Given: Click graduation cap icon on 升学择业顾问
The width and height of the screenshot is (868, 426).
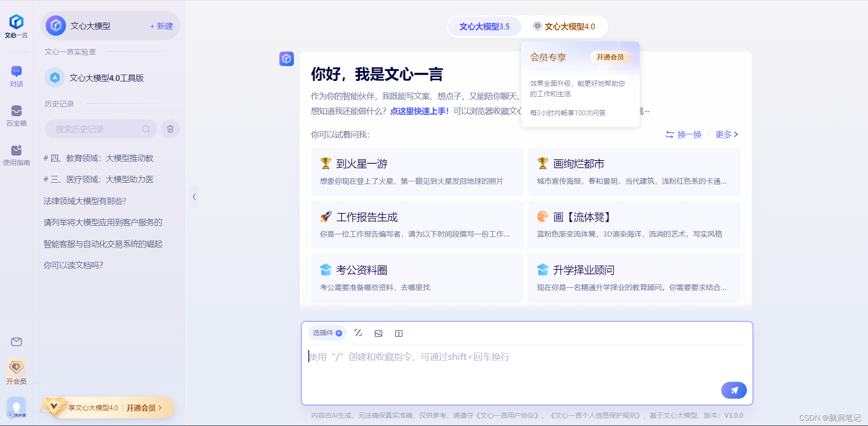Looking at the screenshot, I should (543, 270).
